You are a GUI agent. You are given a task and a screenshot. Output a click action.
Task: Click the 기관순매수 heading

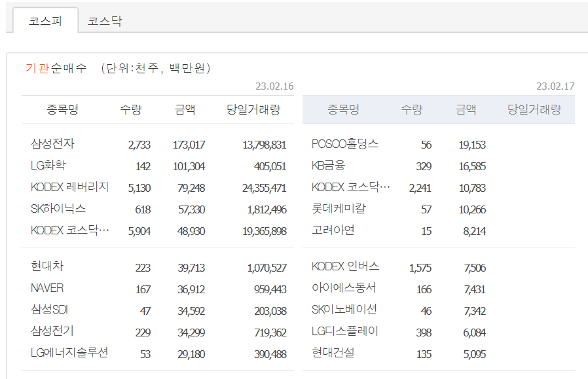(56, 68)
